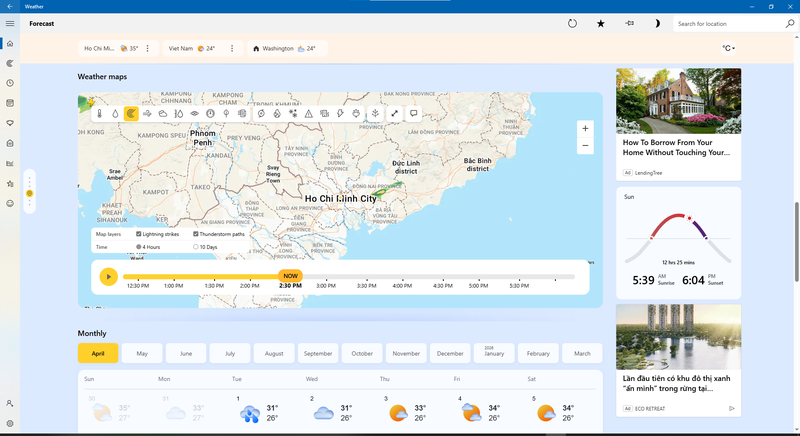The width and height of the screenshot is (800, 436).
Task: Open Settings gear in sidebar
Action: tap(10, 423)
